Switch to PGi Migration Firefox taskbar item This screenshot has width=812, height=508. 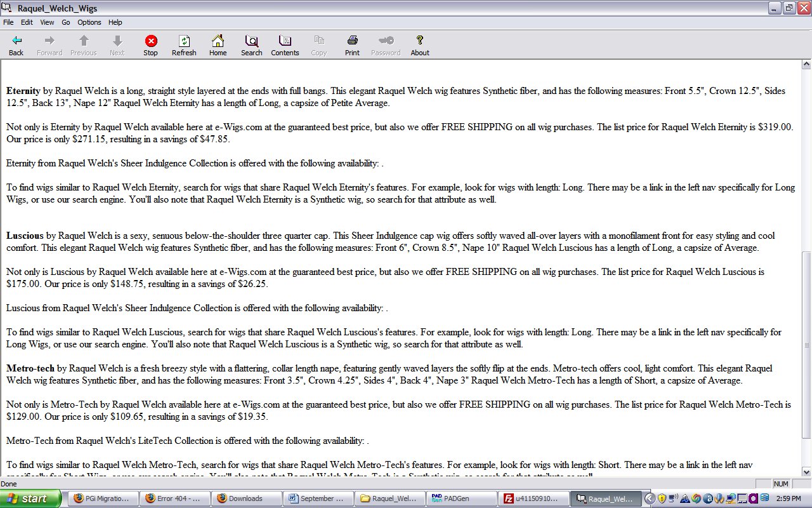pos(102,498)
